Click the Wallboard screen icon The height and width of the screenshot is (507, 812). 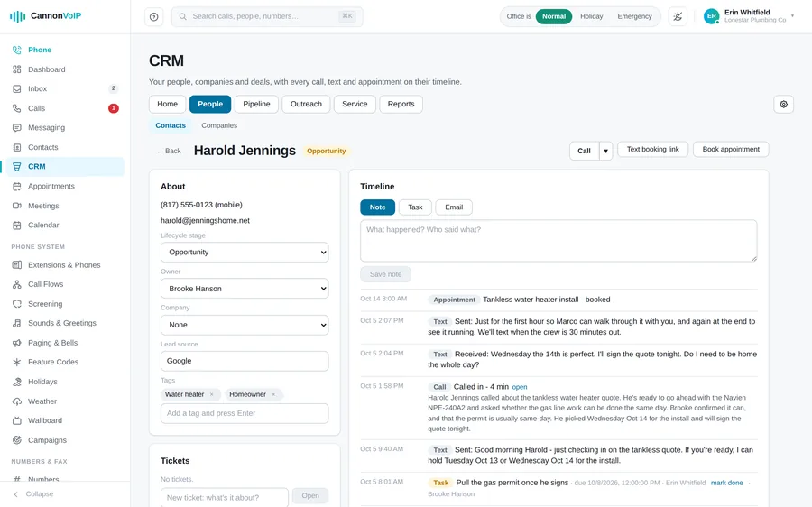(x=17, y=420)
